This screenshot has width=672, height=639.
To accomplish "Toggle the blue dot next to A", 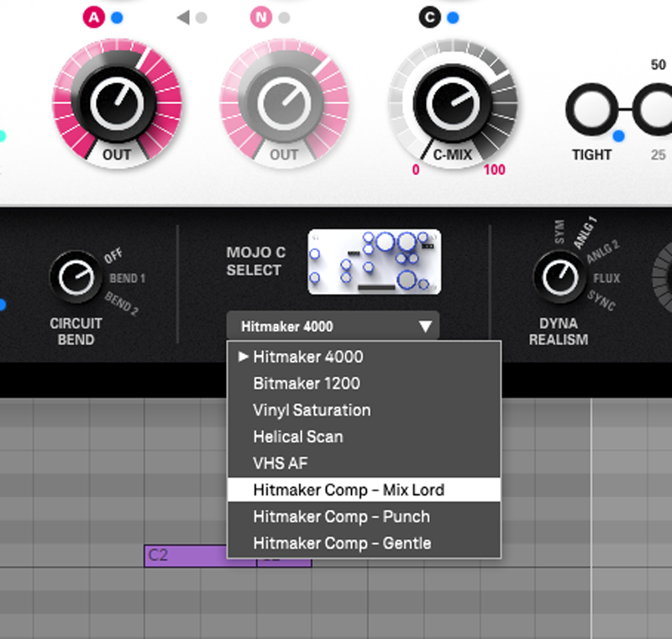I will click(117, 18).
